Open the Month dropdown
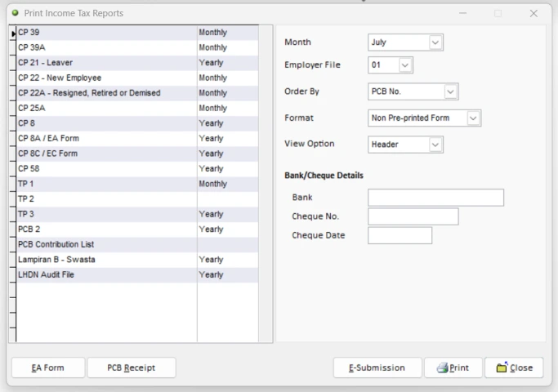 [x=435, y=42]
